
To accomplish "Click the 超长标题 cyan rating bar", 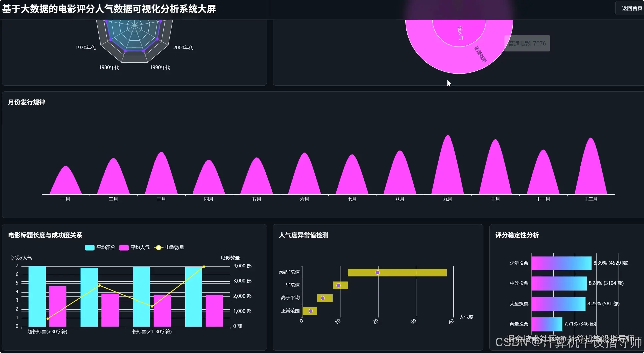I will [37, 296].
